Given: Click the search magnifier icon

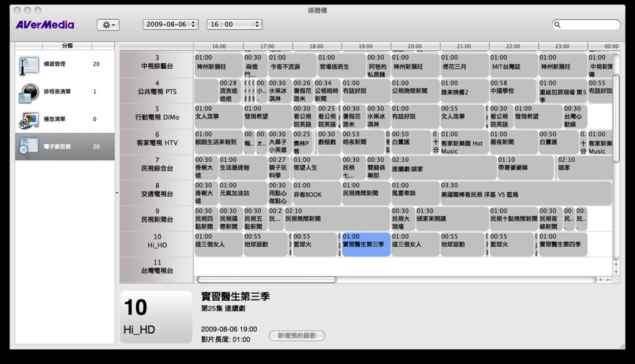Looking at the screenshot, I should point(558,24).
